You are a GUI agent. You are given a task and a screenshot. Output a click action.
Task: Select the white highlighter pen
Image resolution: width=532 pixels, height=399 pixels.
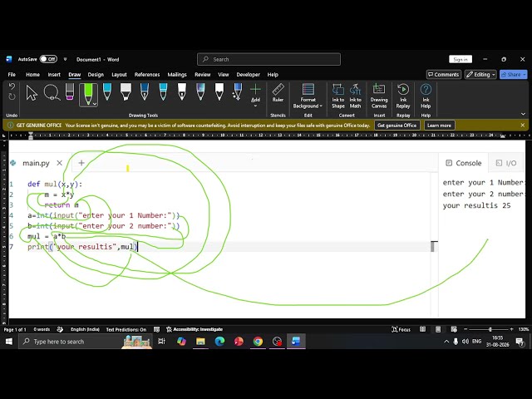pyautogui.click(x=126, y=92)
